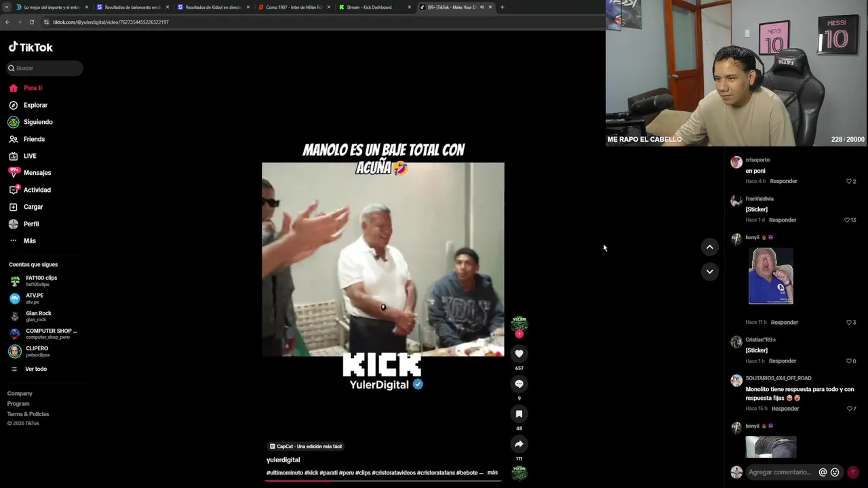Switch to 'Lo mejor del deporte' tab
Screen dimensions: 868x488
pyautogui.click(x=52, y=7)
